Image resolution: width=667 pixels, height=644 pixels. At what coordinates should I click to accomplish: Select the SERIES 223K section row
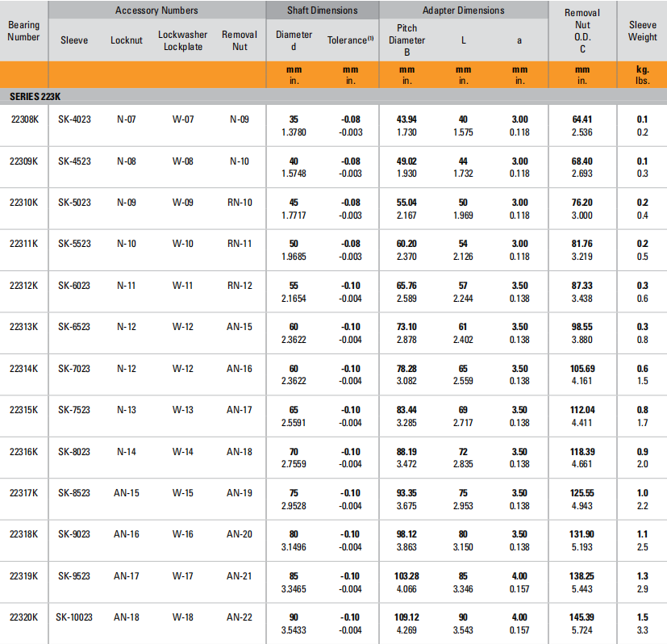point(35,96)
